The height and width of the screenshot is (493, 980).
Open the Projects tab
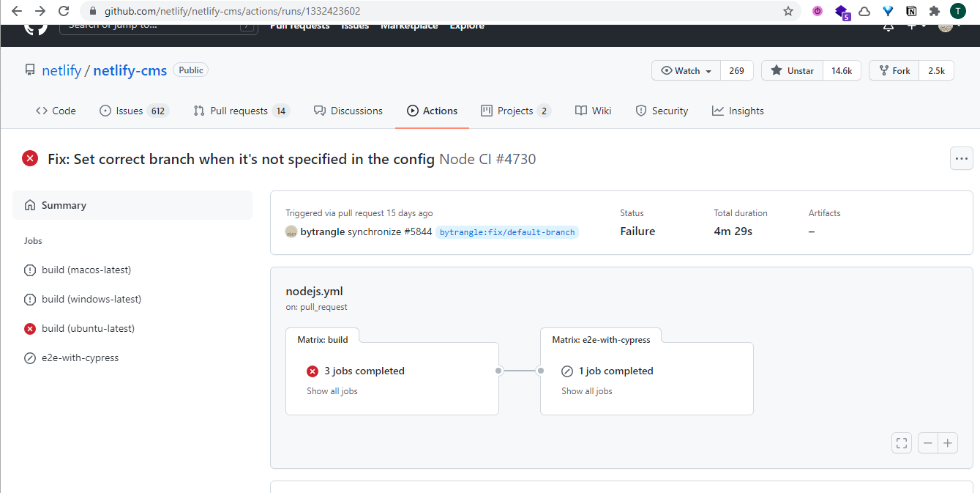pos(515,111)
